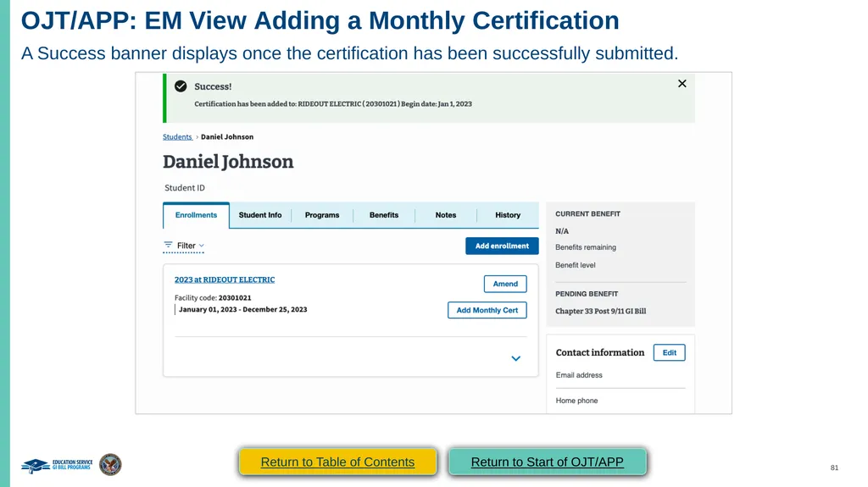This screenshot has width=868, height=487.
Task: Select facility code 20301021 text
Action: click(235, 298)
